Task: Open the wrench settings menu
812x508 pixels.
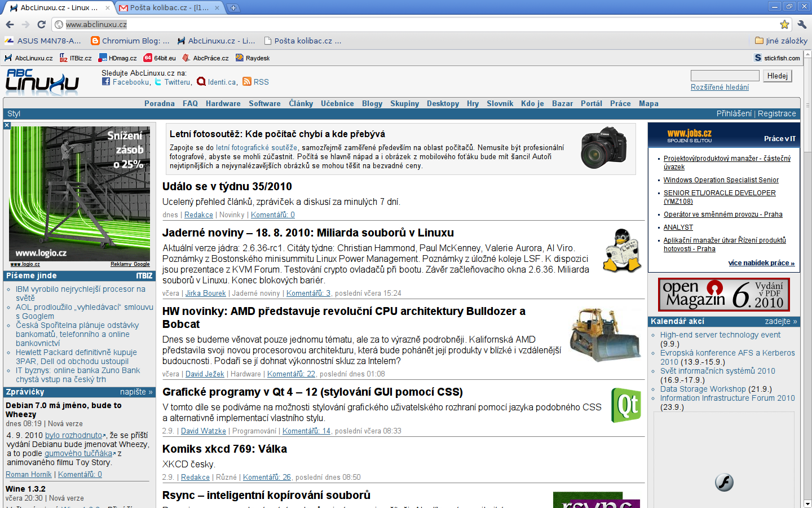Action: pos(802,24)
